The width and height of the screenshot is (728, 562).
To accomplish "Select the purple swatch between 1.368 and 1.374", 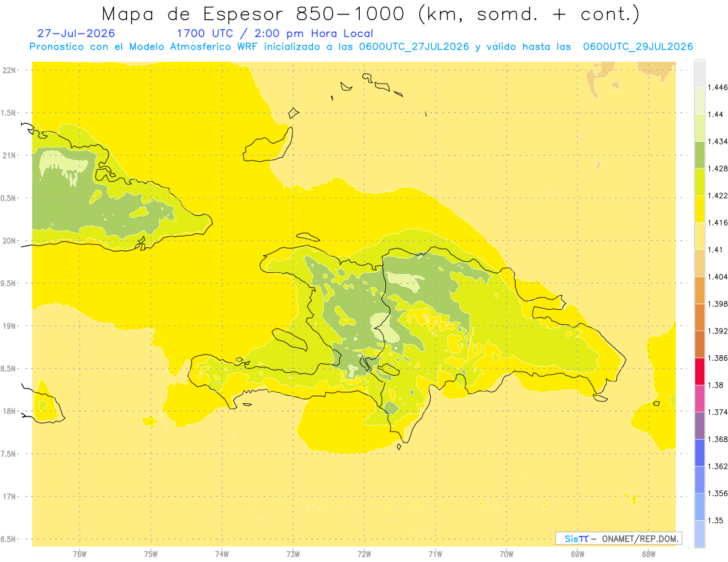I will coord(699,426).
